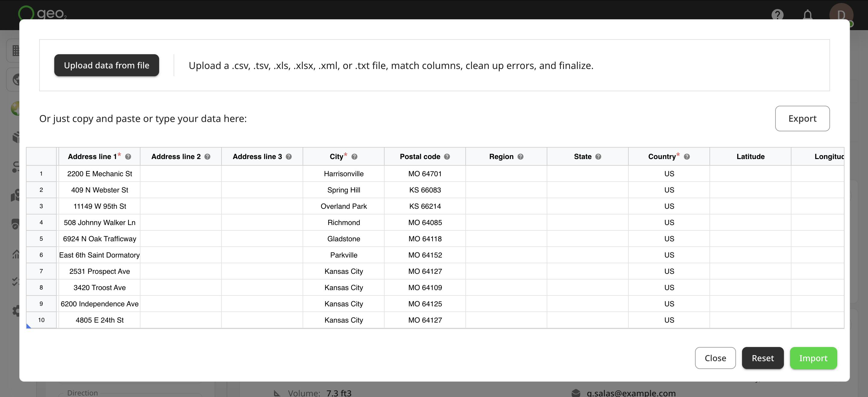868x397 pixels.
Task: Select city cell Overland Park
Action: tap(343, 206)
